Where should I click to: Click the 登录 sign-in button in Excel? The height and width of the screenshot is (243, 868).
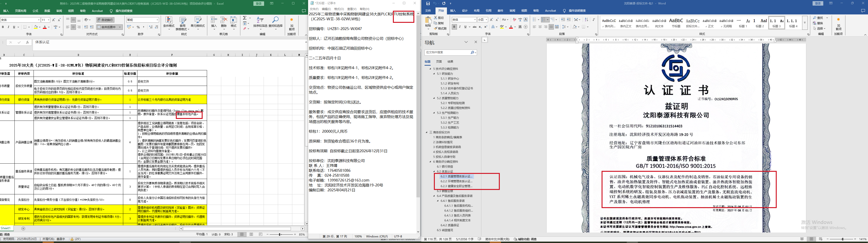point(259,3)
